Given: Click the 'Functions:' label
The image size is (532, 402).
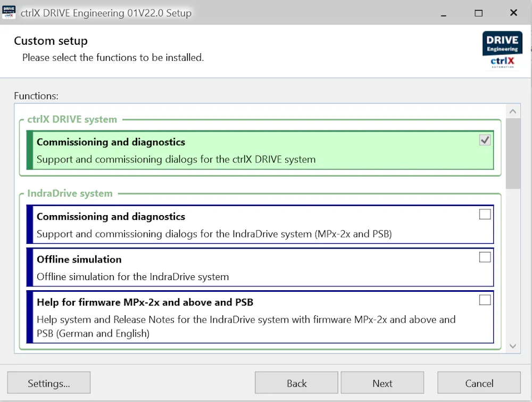Looking at the screenshot, I should click(36, 96).
